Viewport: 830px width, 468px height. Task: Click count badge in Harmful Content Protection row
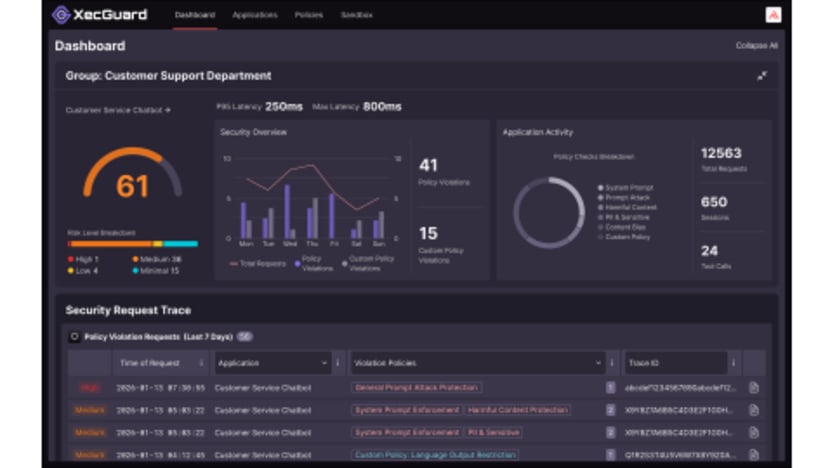610,410
